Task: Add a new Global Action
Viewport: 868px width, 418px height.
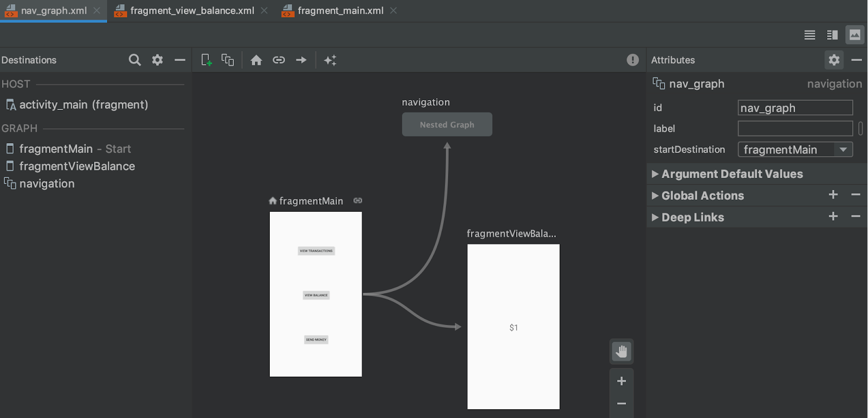Action: pos(833,195)
